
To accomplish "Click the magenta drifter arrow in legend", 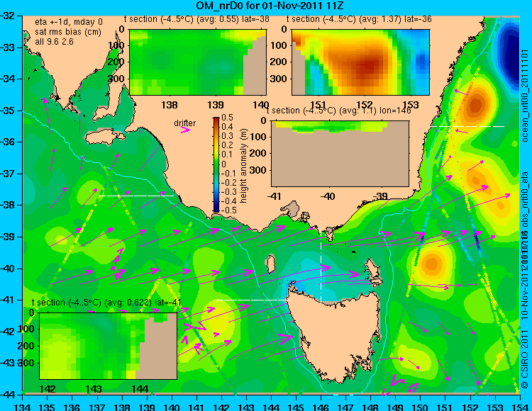I will pyautogui.click(x=185, y=130).
